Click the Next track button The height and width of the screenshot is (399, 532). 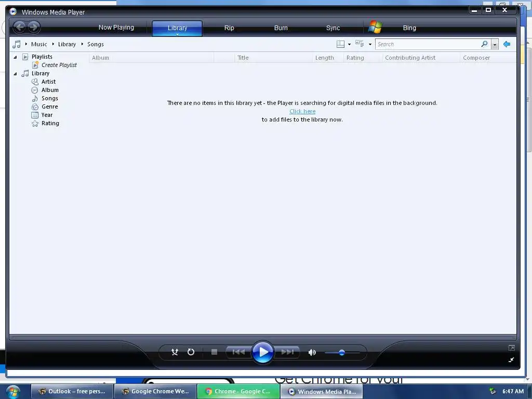(x=287, y=352)
